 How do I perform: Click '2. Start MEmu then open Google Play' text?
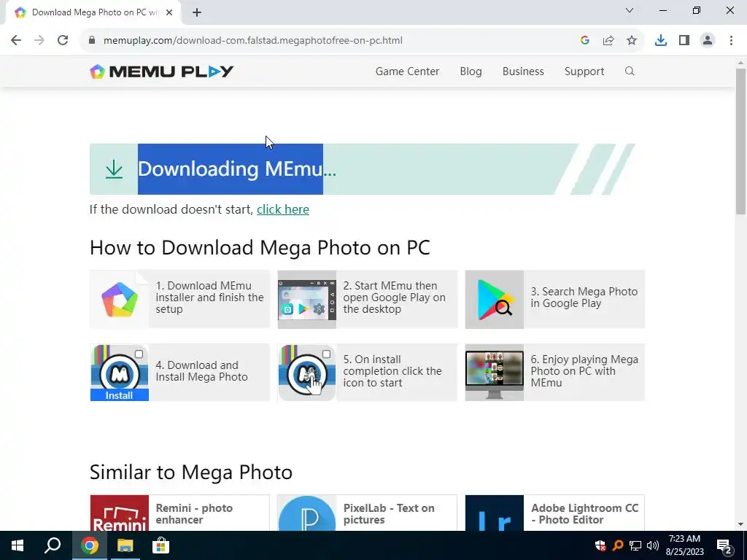[394, 297]
